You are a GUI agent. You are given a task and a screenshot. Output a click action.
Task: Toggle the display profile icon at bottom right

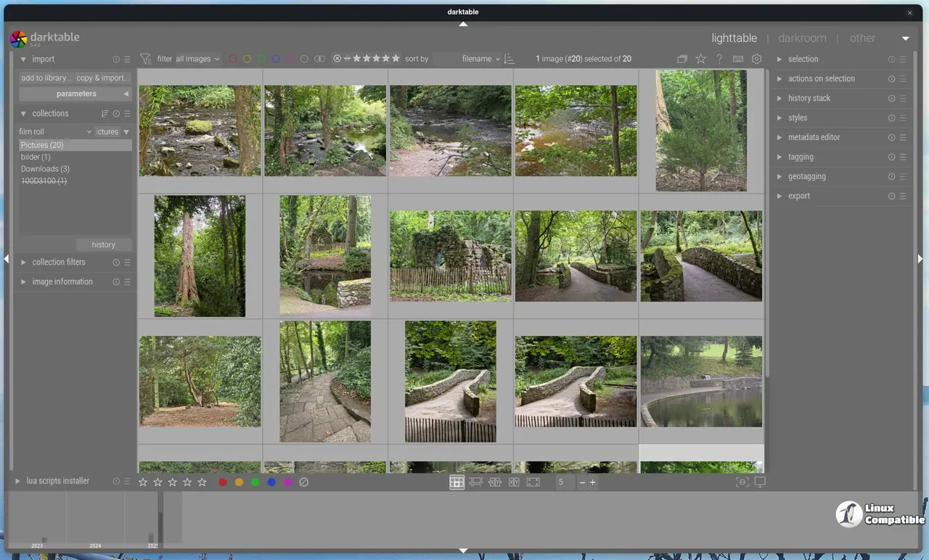tap(760, 482)
